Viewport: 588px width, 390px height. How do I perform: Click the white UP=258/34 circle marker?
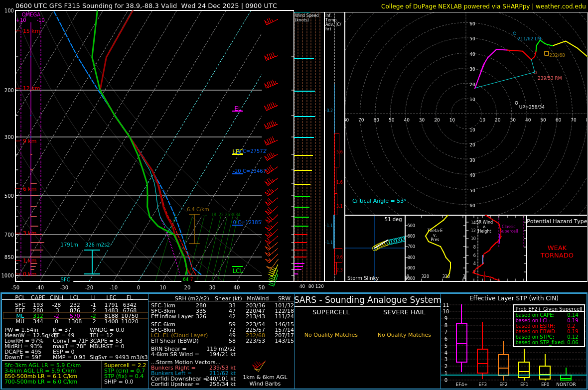pyautogui.click(x=516, y=103)
